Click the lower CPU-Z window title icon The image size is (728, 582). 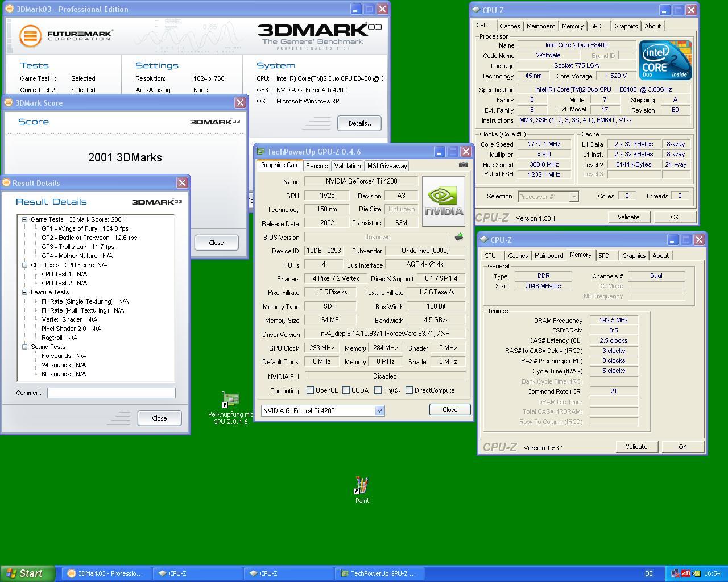tap(484, 239)
